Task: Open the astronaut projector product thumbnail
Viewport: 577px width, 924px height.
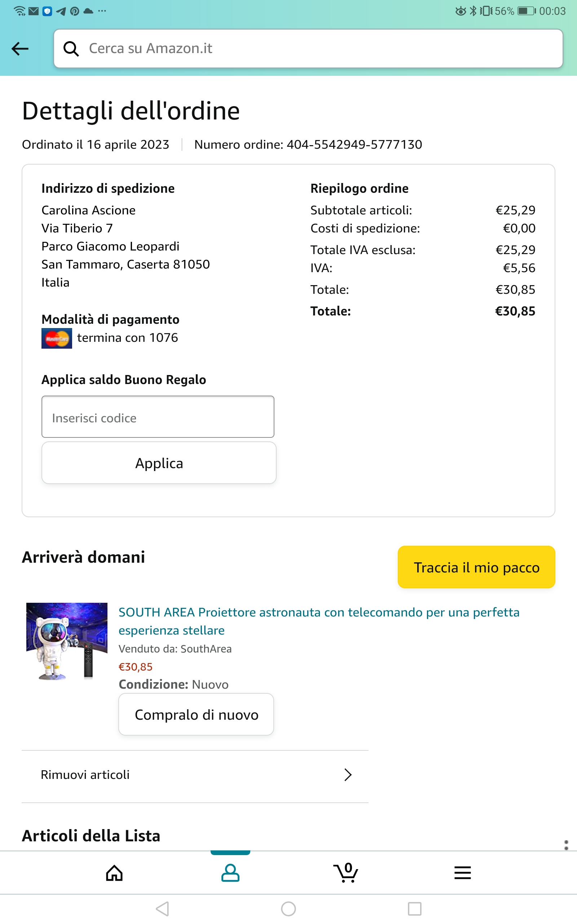Action: [x=67, y=641]
